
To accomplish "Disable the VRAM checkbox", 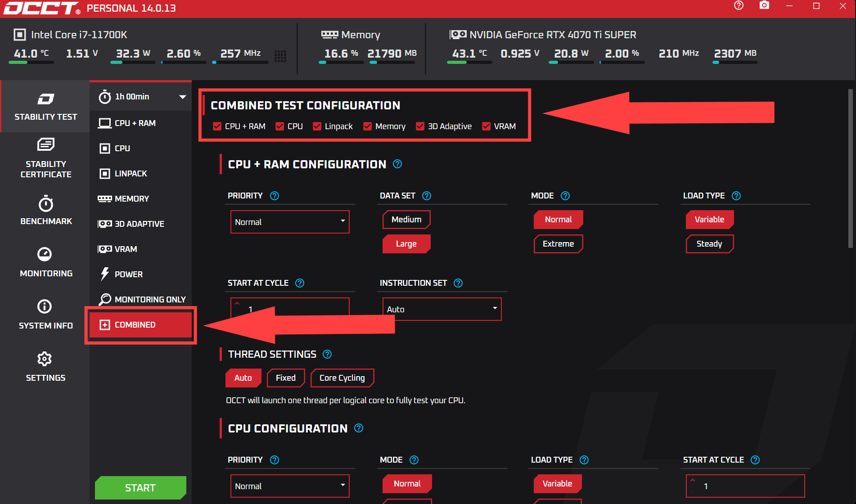I will point(486,126).
